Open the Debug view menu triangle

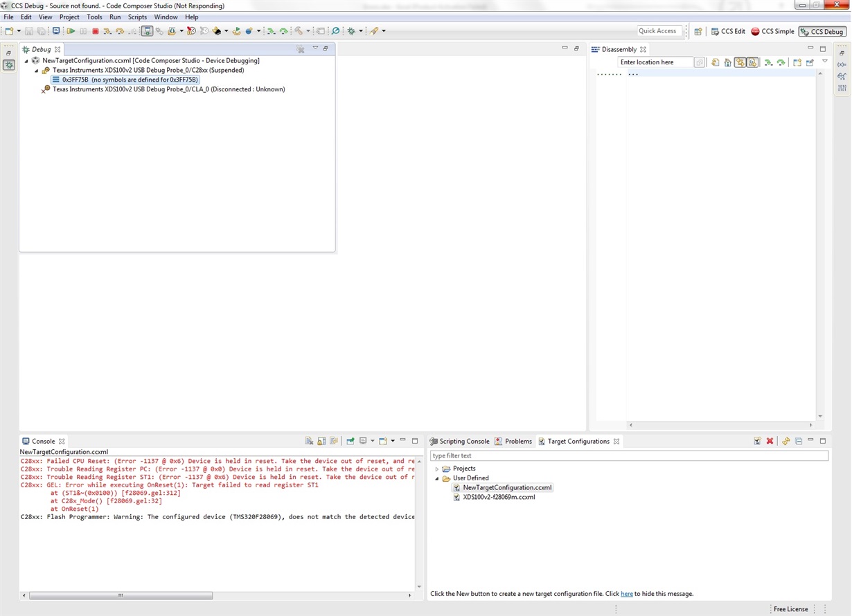click(315, 48)
